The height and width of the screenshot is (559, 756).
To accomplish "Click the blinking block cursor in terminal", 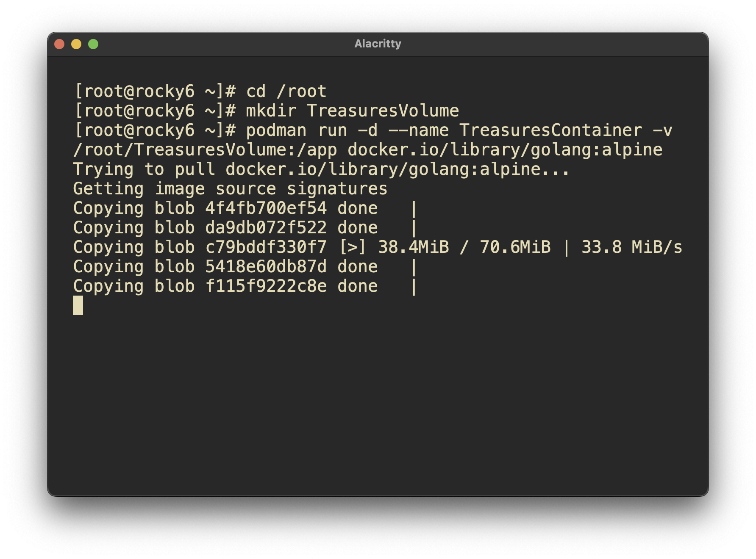I will pyautogui.click(x=78, y=305).
